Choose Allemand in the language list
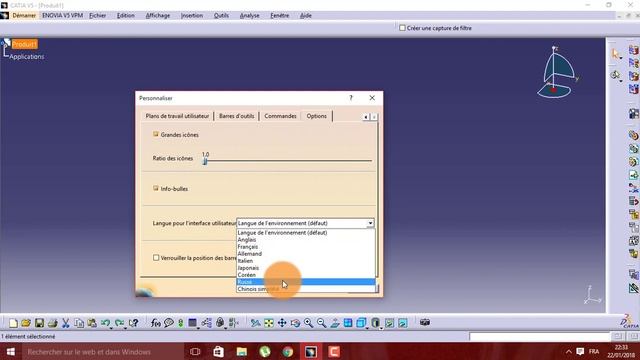The width and height of the screenshot is (640, 360). (305, 253)
